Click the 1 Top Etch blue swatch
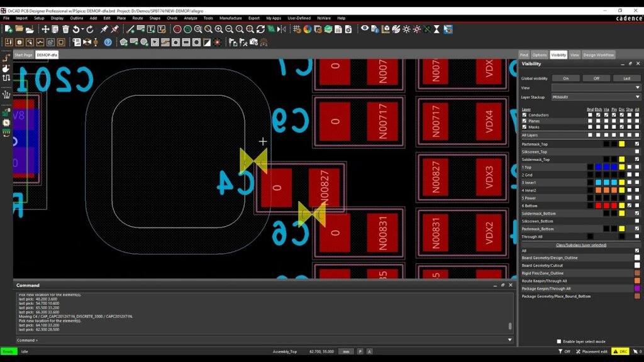Screen dimensions: 644x362 click(599, 167)
